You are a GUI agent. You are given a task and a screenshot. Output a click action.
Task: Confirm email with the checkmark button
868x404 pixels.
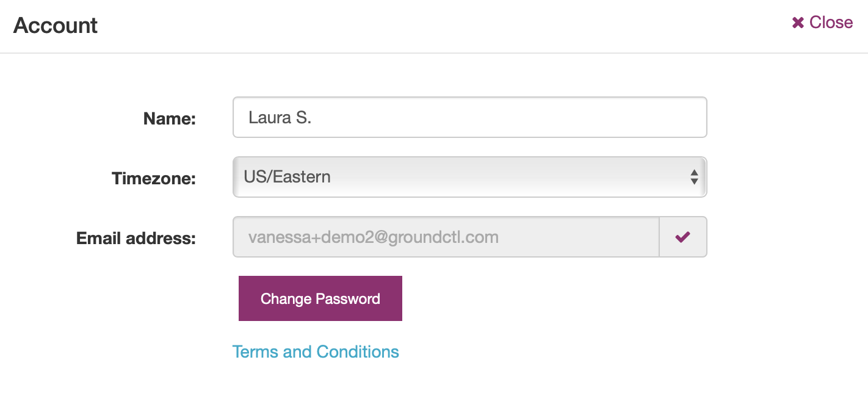coord(683,237)
